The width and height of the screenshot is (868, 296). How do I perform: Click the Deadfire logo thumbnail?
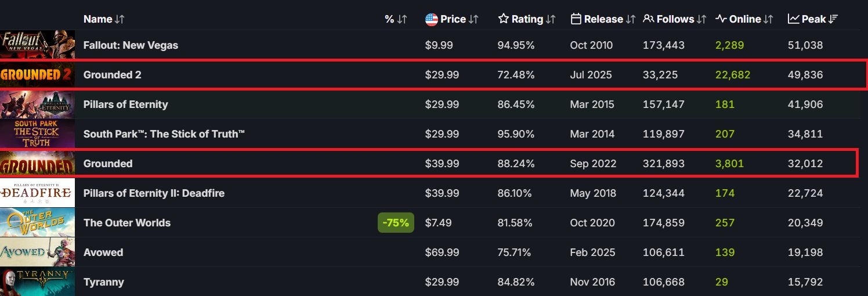pyautogui.click(x=37, y=193)
